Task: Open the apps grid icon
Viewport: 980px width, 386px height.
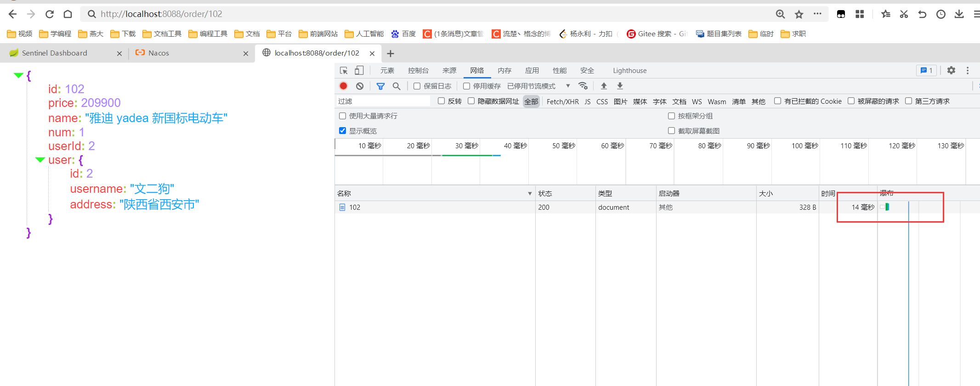Action: [860, 14]
